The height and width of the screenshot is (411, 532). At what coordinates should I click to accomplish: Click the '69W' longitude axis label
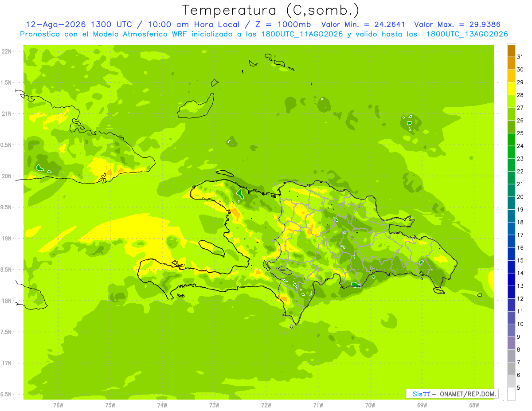point(422,405)
